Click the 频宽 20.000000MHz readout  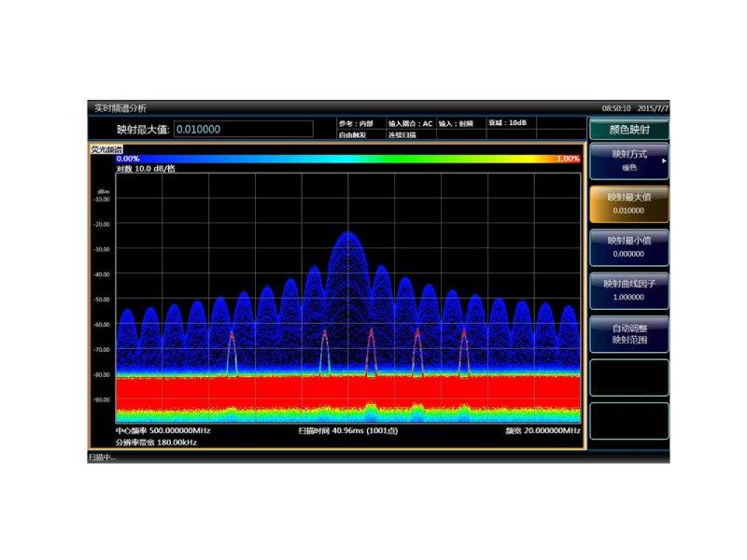543,430
